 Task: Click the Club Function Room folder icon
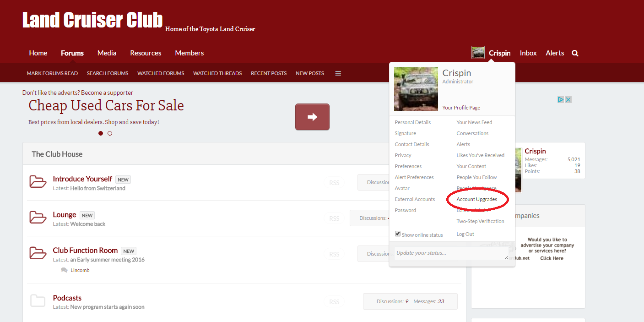click(38, 253)
